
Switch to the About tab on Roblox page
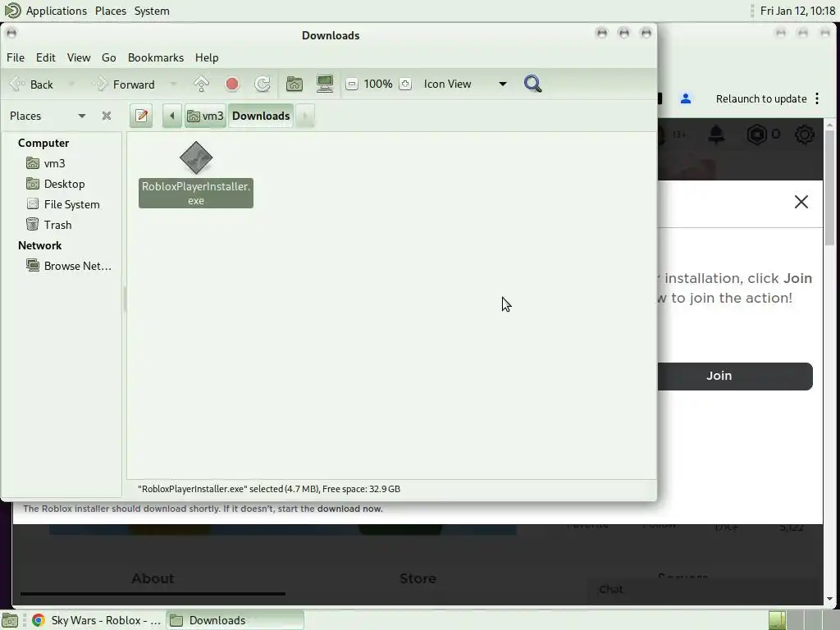pyautogui.click(x=153, y=578)
